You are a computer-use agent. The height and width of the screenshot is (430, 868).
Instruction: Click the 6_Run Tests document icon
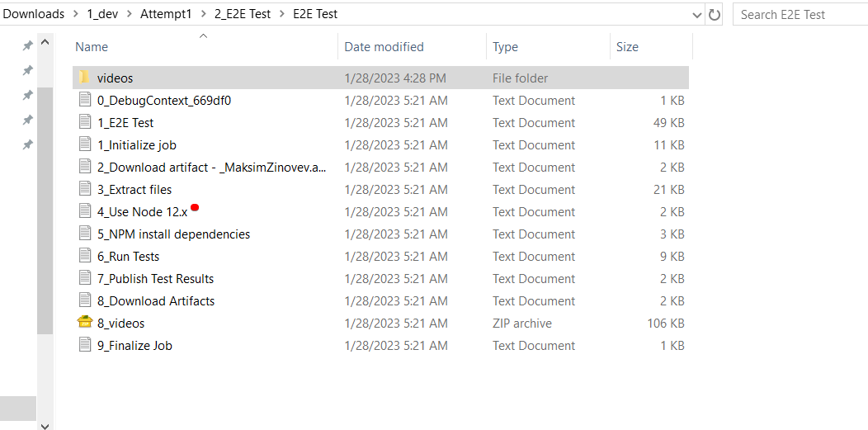coord(84,256)
